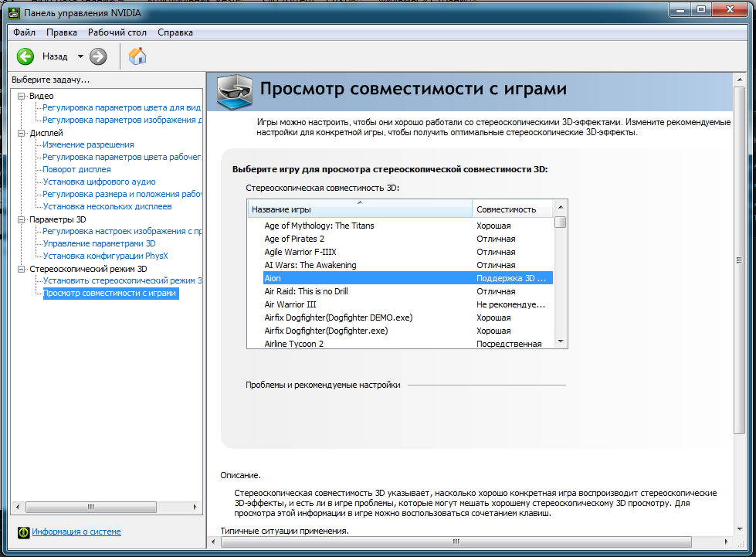Click task tree horizontal scroll right arrow
Viewport: 756px width, 557px height.
point(195,507)
